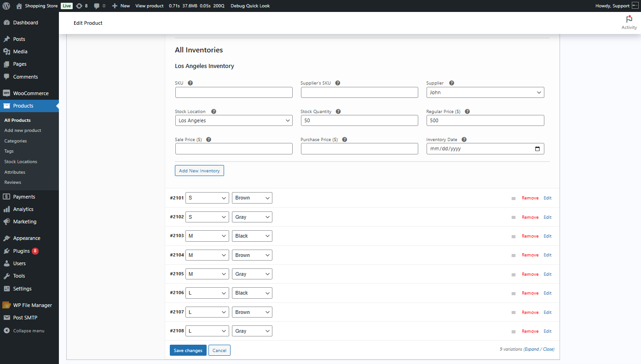Viewport: 641px width, 364px height.
Task: Open the calendar picker in Inventory Date
Action: [537, 149]
